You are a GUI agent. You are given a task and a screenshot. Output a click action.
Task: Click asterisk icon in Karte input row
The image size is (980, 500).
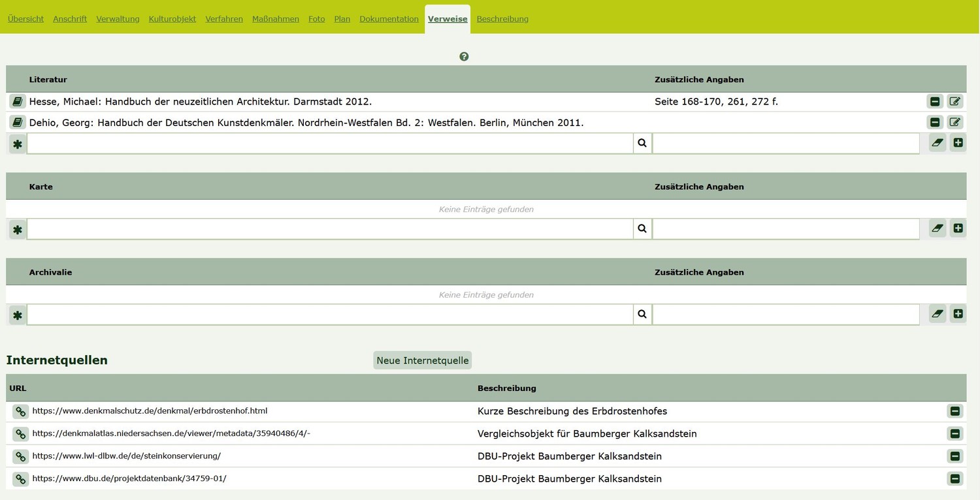pos(18,230)
